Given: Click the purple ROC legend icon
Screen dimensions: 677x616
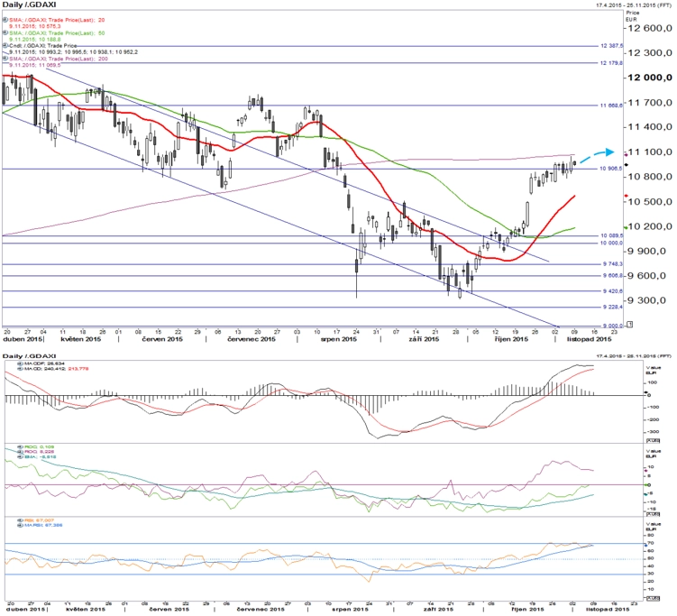Looking at the screenshot, I should pyautogui.click(x=20, y=452).
